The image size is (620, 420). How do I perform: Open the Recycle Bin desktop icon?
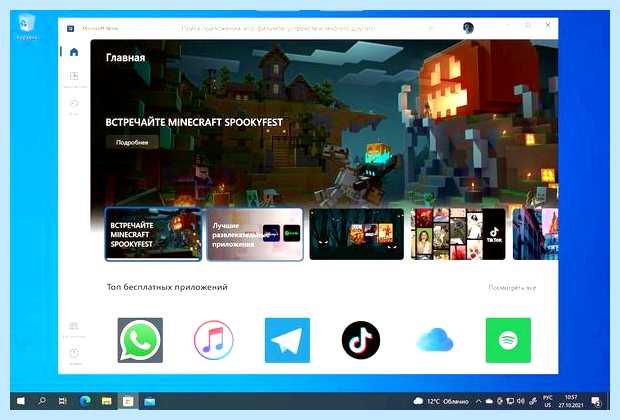click(x=26, y=26)
